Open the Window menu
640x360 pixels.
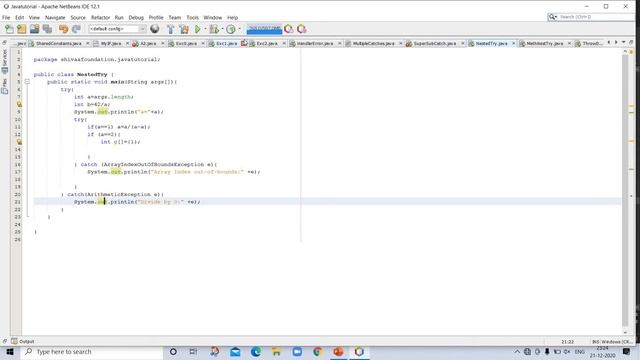coord(213,18)
